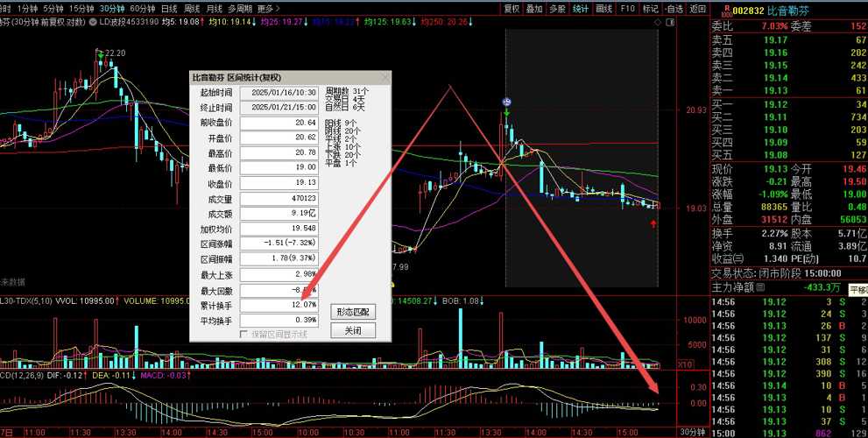The width and height of the screenshot is (868, 438).
Task: Click the 卖五 price 19.17
Action: pyautogui.click(x=775, y=40)
